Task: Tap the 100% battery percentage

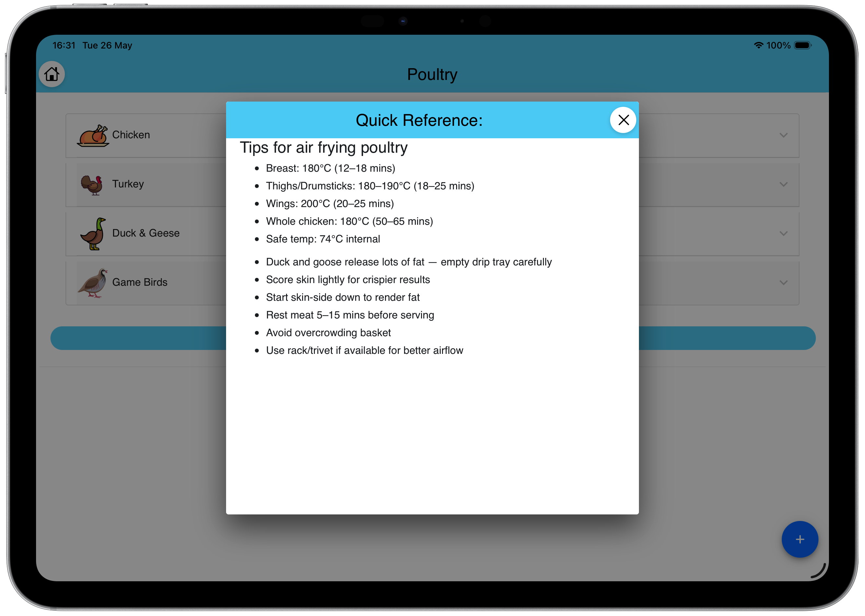Action: 778,45
